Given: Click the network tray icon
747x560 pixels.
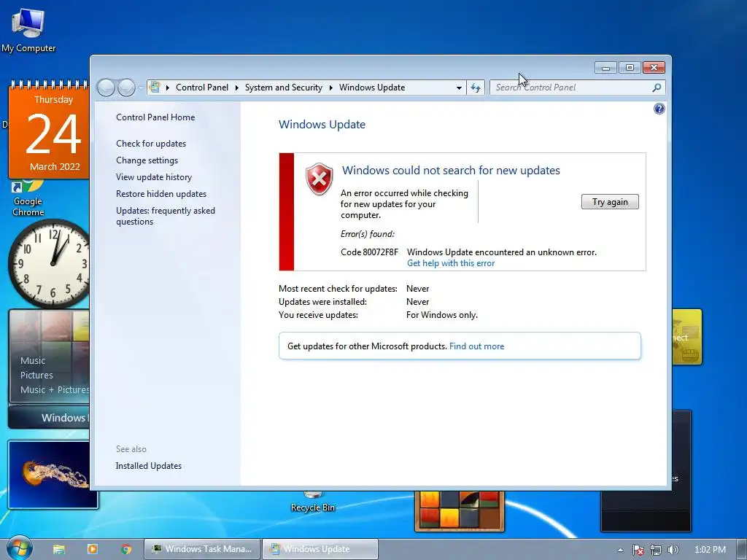Looking at the screenshot, I should click(x=656, y=550).
